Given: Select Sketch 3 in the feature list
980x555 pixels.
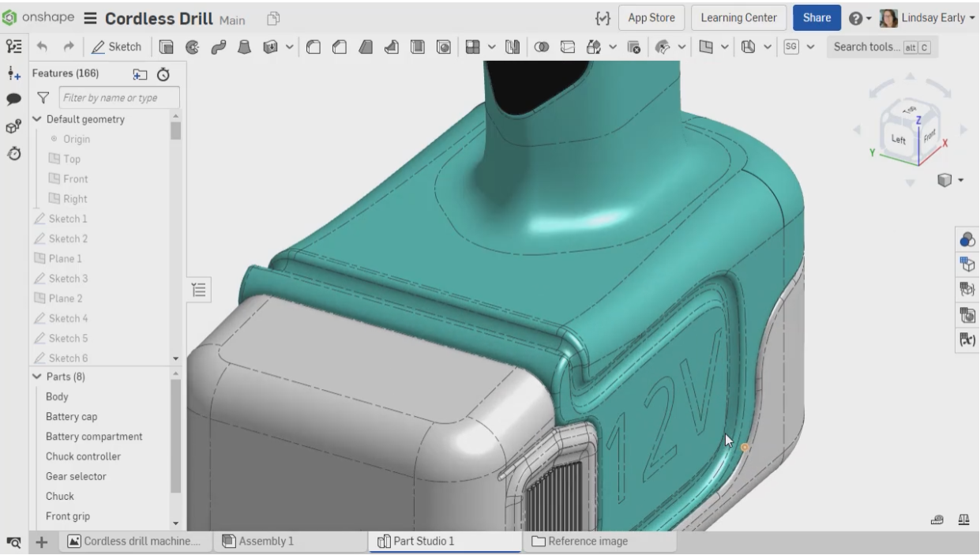Looking at the screenshot, I should click(x=68, y=279).
